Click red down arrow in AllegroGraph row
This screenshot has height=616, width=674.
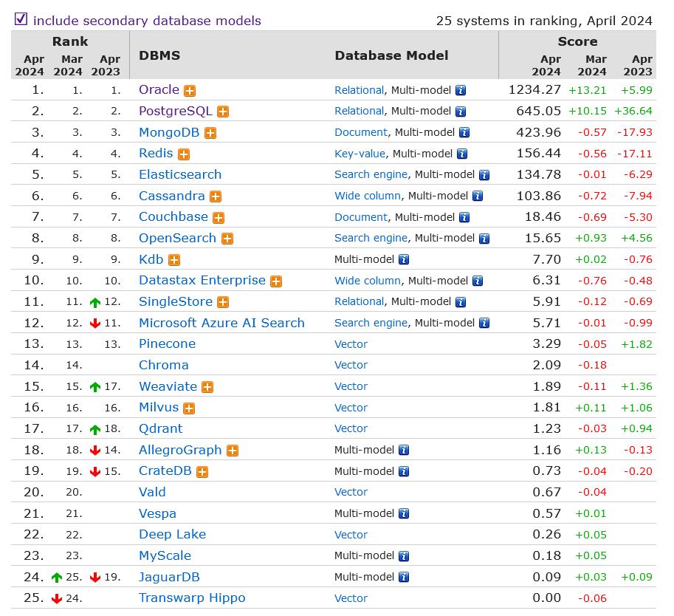pyautogui.click(x=95, y=451)
